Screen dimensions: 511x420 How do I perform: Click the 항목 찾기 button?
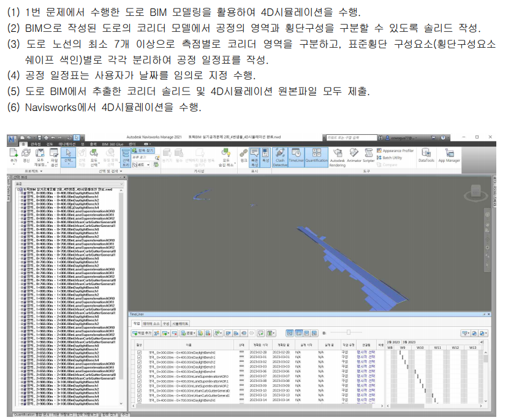click(143, 150)
